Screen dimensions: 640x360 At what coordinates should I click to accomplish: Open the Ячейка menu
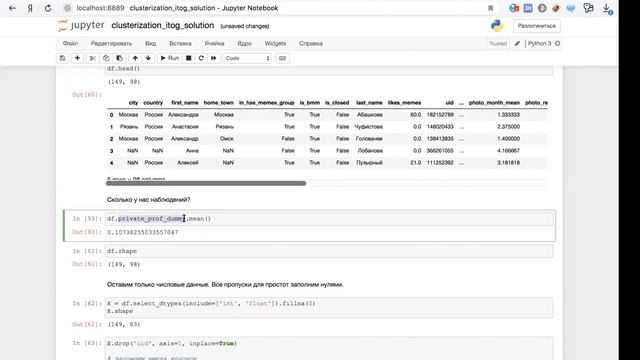click(214, 43)
